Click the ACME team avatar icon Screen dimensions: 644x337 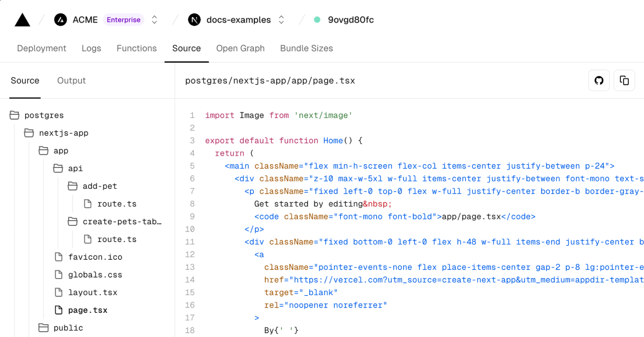(60, 19)
